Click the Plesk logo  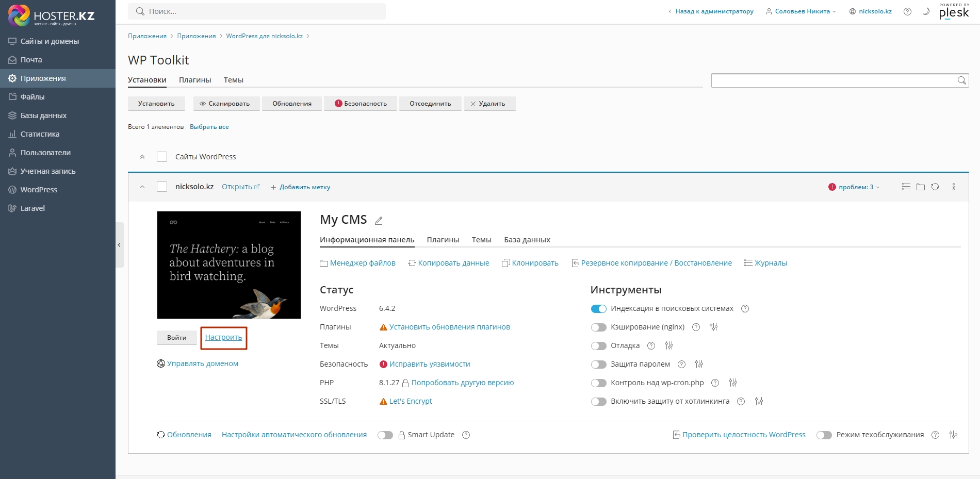click(x=954, y=11)
